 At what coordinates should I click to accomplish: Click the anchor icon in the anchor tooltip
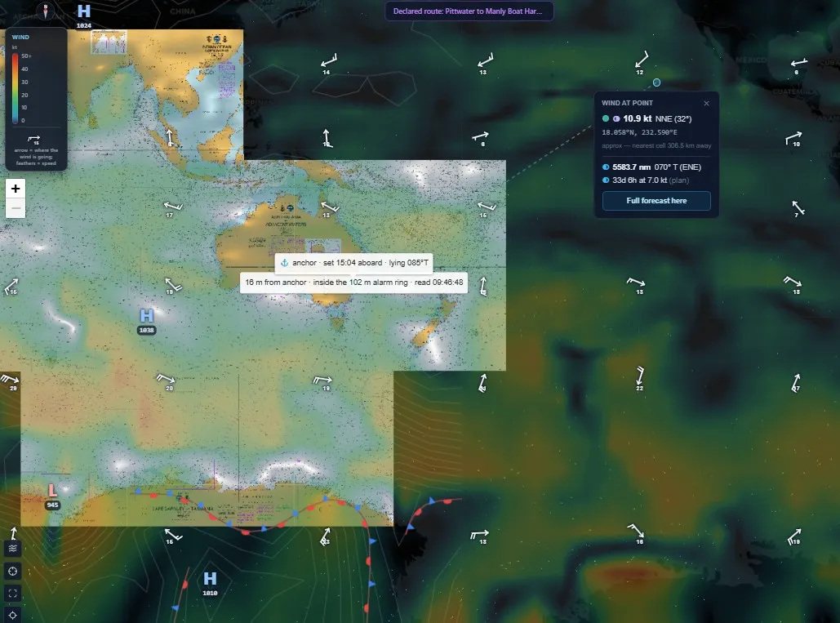(285, 263)
